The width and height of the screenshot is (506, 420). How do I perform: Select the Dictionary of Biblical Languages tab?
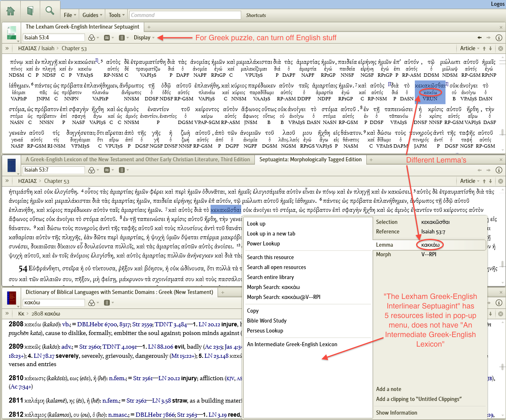119,292
